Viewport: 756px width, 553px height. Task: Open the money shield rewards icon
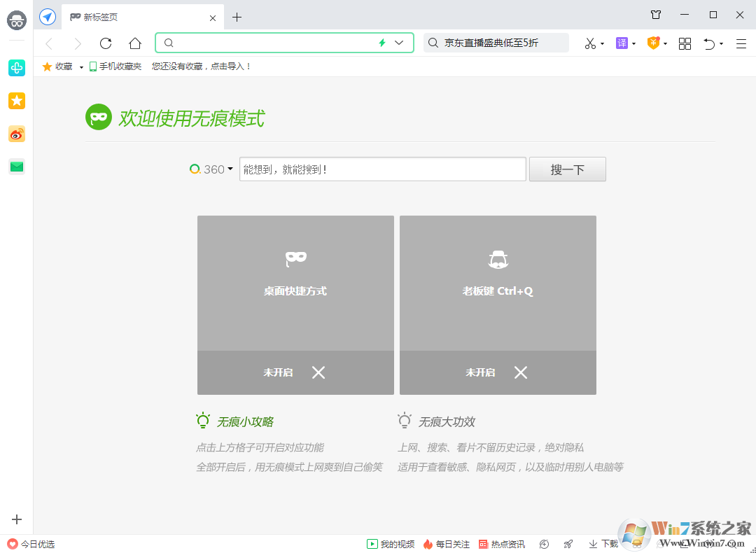click(653, 43)
